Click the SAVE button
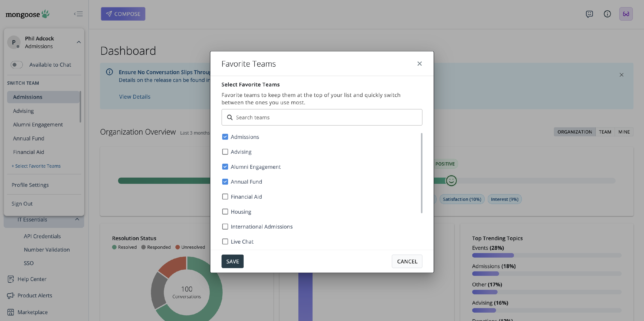 232,261
